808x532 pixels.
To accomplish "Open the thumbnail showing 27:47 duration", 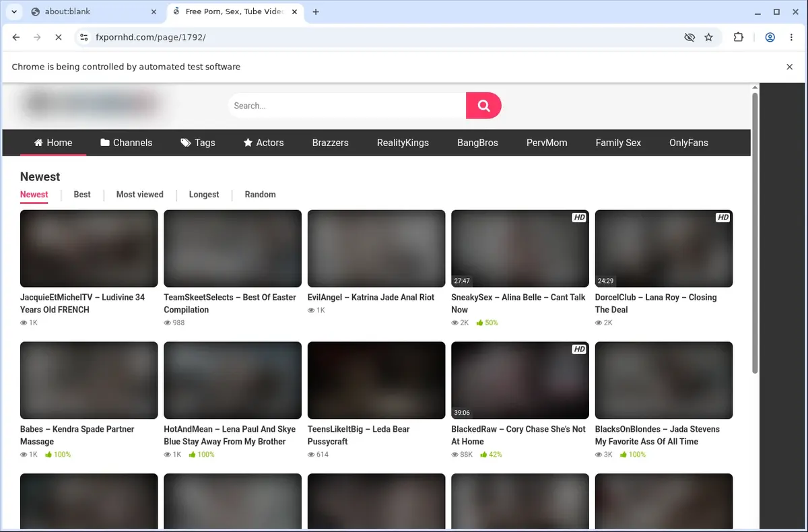I will (x=520, y=248).
